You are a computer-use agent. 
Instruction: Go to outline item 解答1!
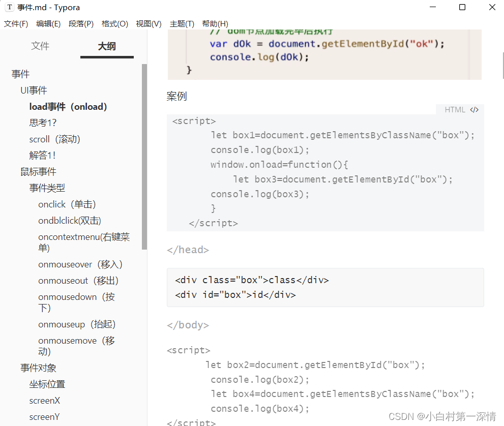(42, 156)
